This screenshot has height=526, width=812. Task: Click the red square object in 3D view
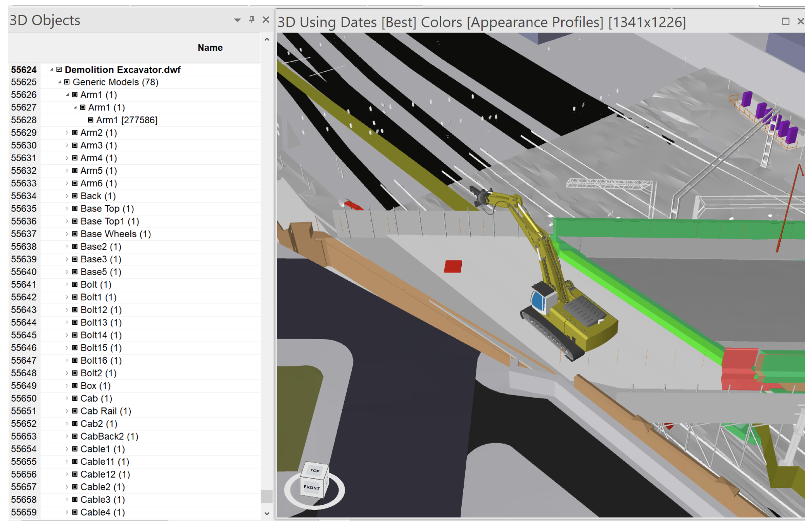453,266
